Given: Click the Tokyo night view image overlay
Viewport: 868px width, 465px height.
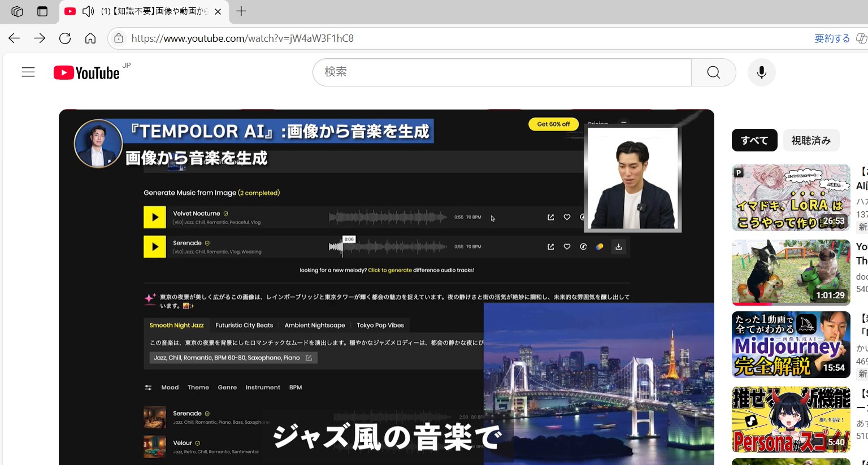Looking at the screenshot, I should coord(599,384).
